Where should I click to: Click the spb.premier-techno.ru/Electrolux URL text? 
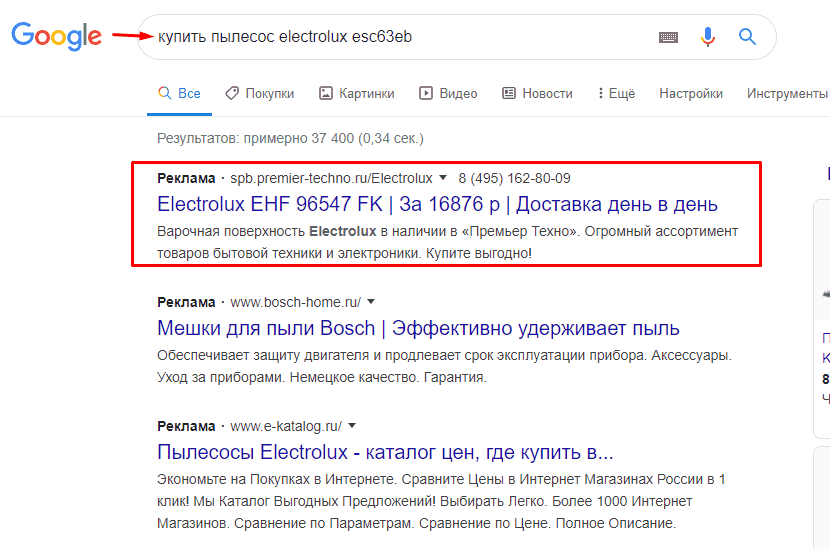[x=331, y=178]
